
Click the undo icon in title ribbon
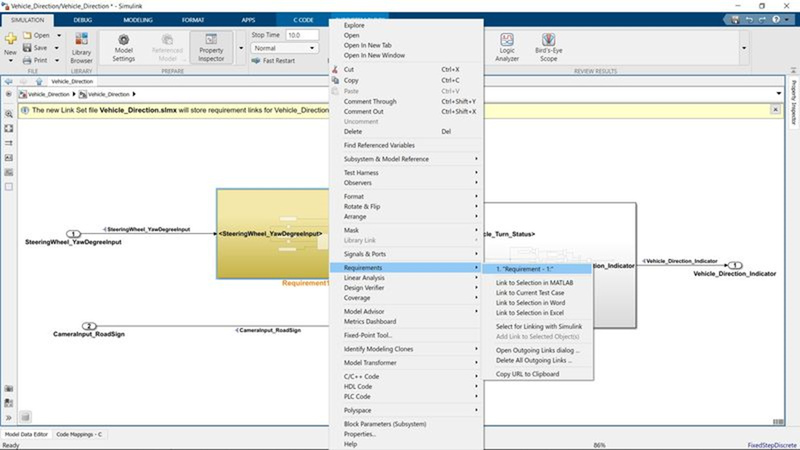click(749, 19)
